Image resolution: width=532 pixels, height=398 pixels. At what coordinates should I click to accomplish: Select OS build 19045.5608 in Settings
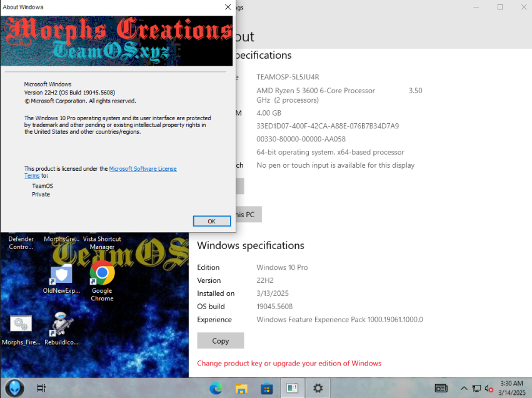coord(274,307)
